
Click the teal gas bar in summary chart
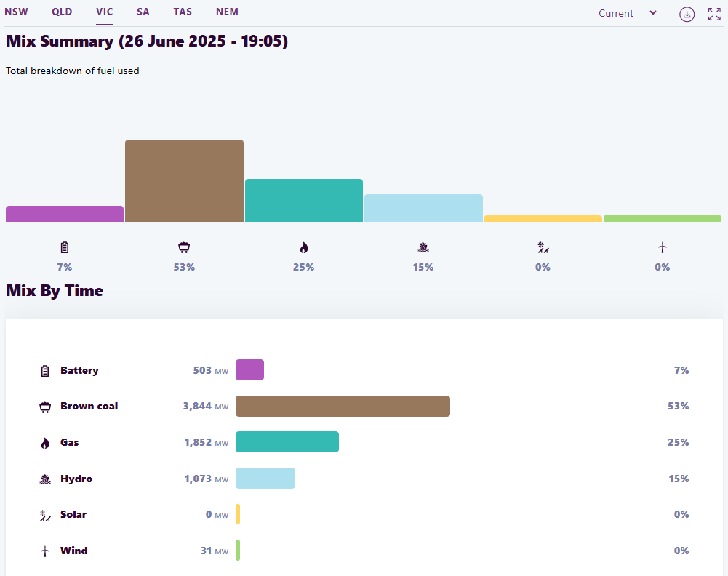click(303, 200)
